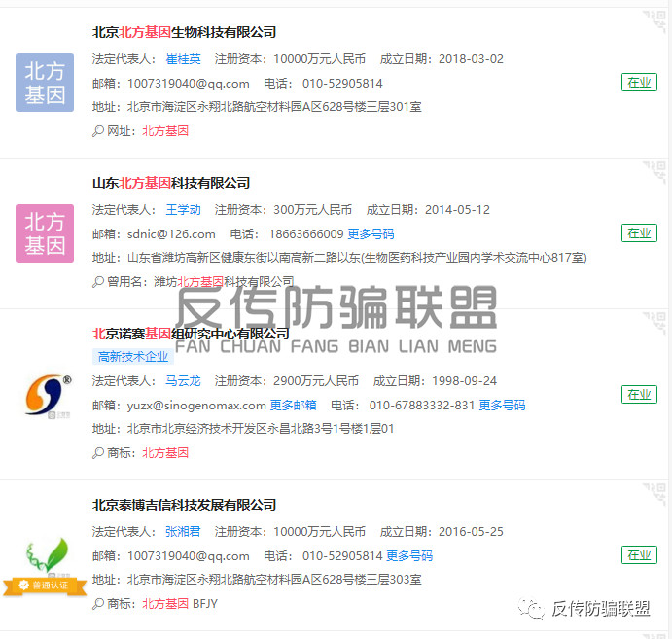672x639 pixels.
Task: View legal representative 张湘君
Action: click(184, 532)
